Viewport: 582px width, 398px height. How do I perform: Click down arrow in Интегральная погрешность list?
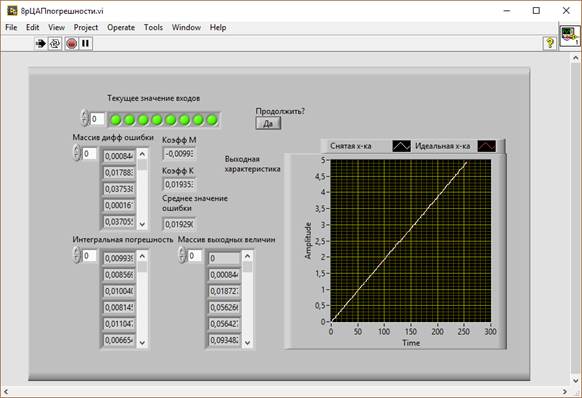tap(142, 343)
